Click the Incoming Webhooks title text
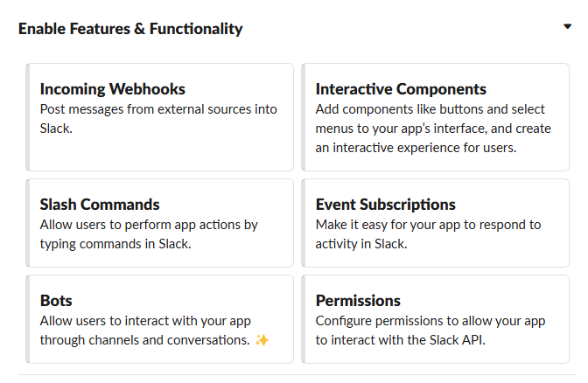The width and height of the screenshot is (588, 383). click(113, 89)
